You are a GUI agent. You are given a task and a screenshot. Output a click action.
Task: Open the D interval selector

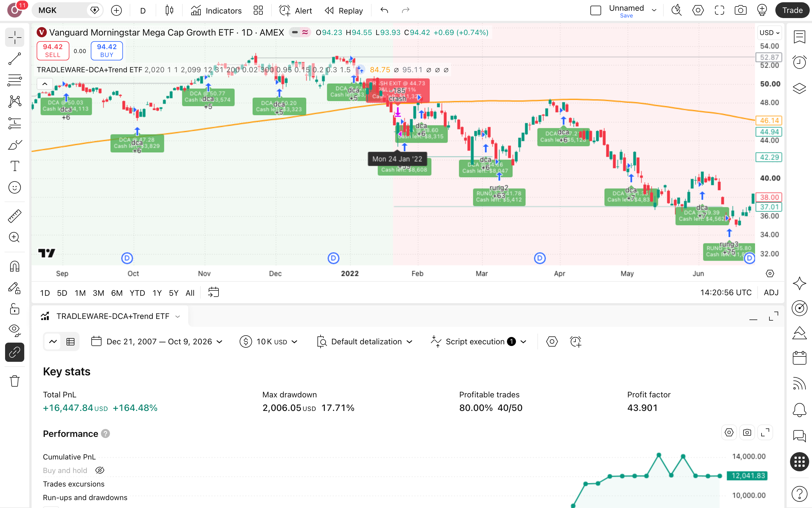pos(143,10)
